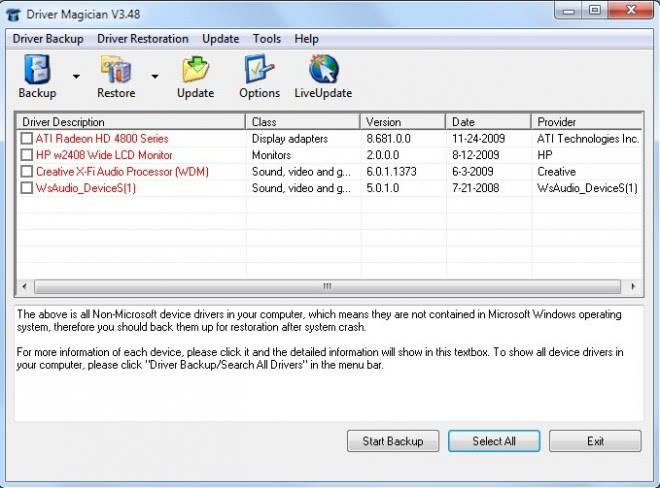Click the Exit button
Screen dimensions: 660x488
(595, 441)
